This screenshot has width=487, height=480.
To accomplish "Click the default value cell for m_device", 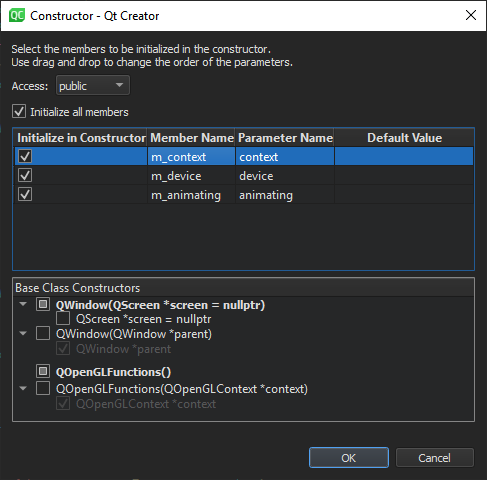I will (x=404, y=175).
